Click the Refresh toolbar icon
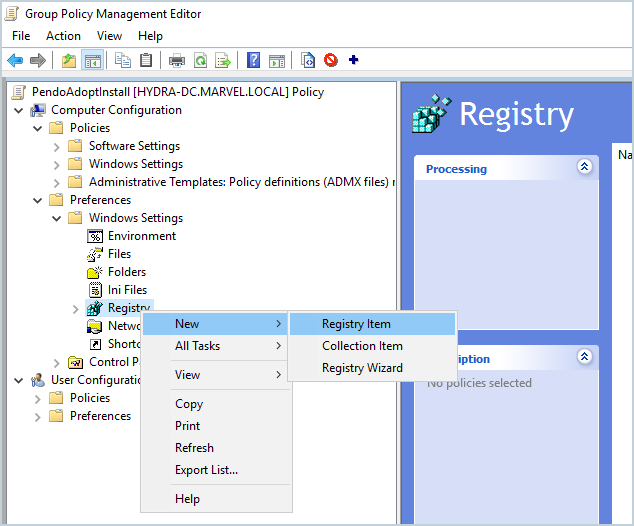Image resolution: width=634 pixels, height=526 pixels. click(x=201, y=61)
